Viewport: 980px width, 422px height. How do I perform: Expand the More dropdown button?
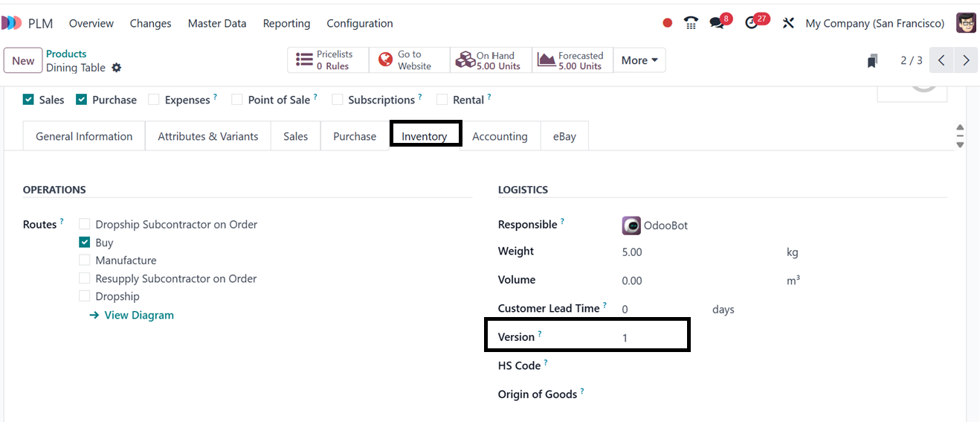click(x=639, y=60)
